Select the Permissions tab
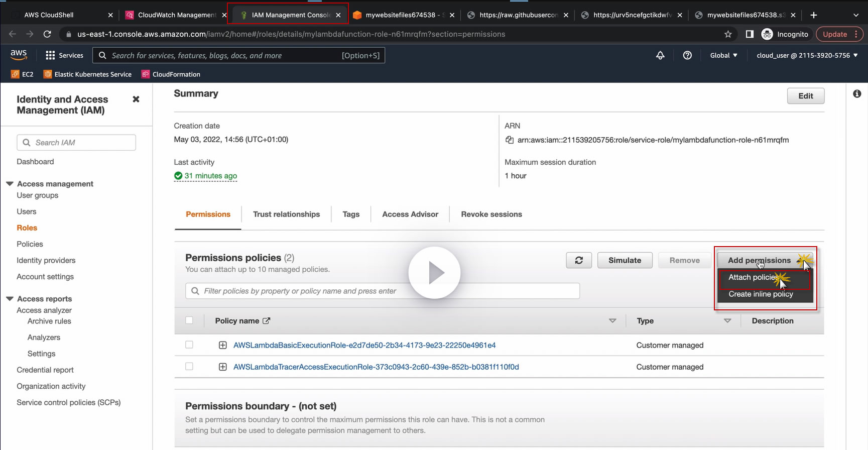 208,214
